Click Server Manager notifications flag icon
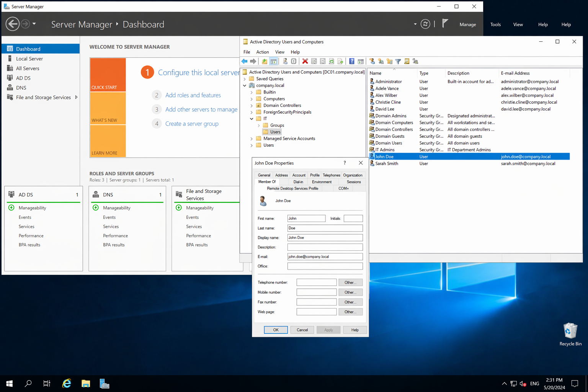 click(445, 24)
